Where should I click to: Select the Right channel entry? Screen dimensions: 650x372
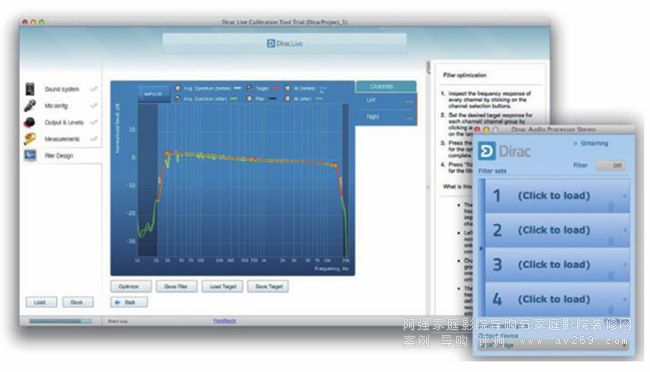[386, 117]
